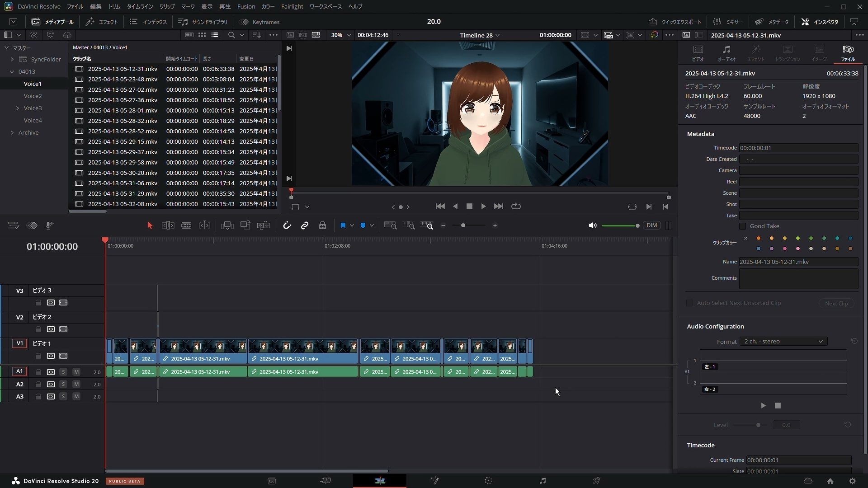Viewport: 868px width, 488px height.
Task: Open the Fairlight audio page
Action: [x=543, y=480]
